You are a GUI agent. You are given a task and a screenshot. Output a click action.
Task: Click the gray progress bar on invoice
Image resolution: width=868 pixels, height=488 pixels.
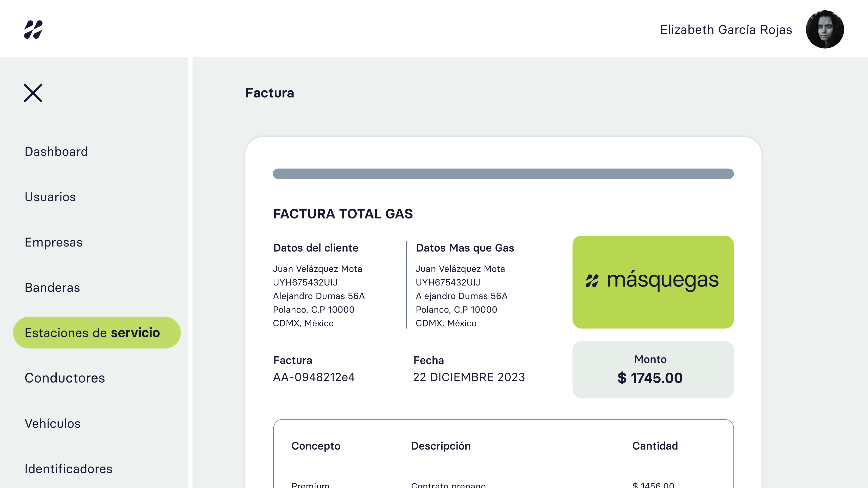click(503, 174)
